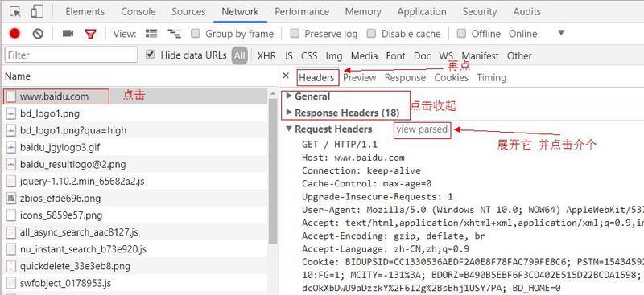Filter requests by JS
This screenshot has width=644, height=295.
[288, 55]
